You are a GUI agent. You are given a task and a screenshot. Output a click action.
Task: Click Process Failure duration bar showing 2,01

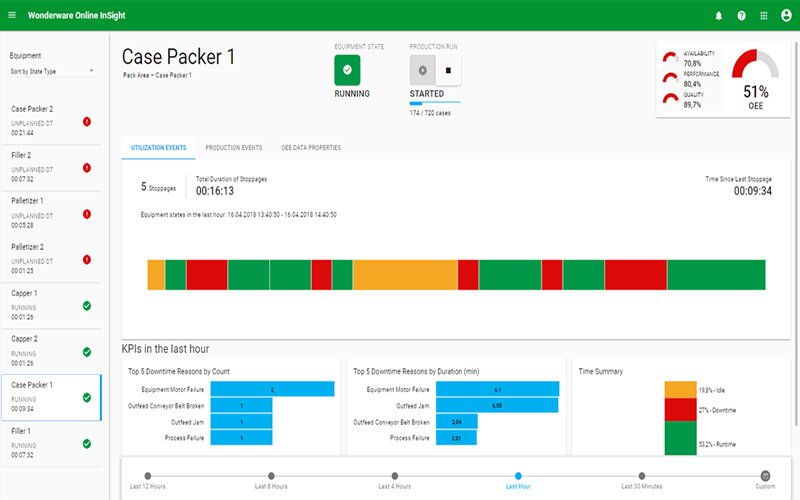[x=456, y=438]
